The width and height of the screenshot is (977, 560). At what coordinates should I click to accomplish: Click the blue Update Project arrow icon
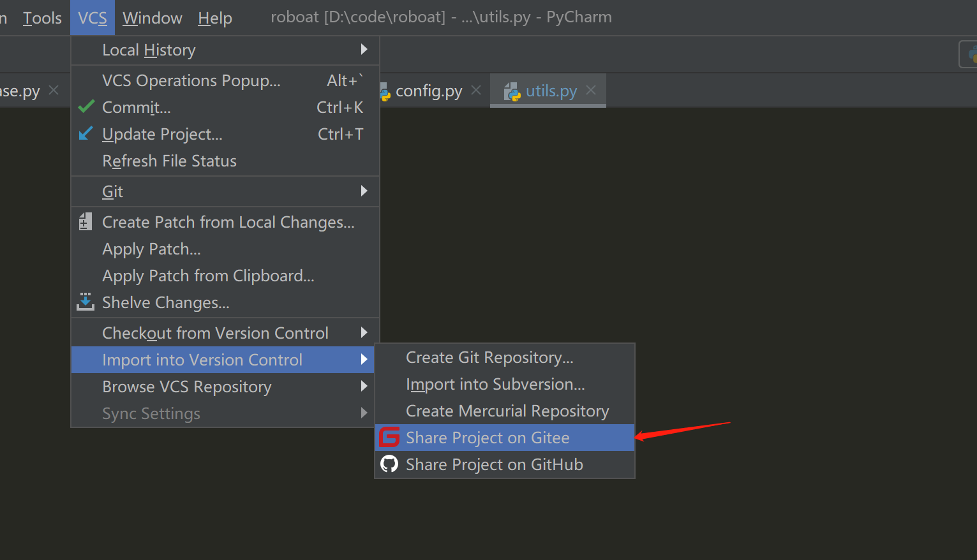pos(86,134)
